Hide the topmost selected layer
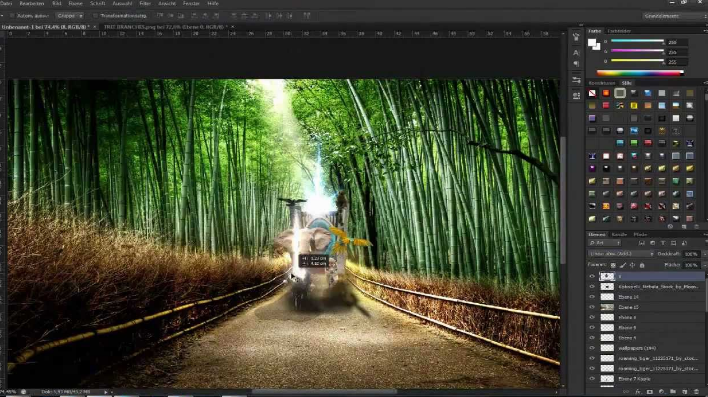The width and height of the screenshot is (708, 397). coord(592,276)
